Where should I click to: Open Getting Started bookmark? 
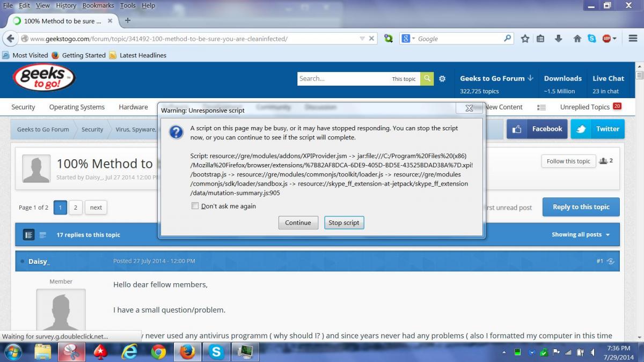(x=79, y=55)
